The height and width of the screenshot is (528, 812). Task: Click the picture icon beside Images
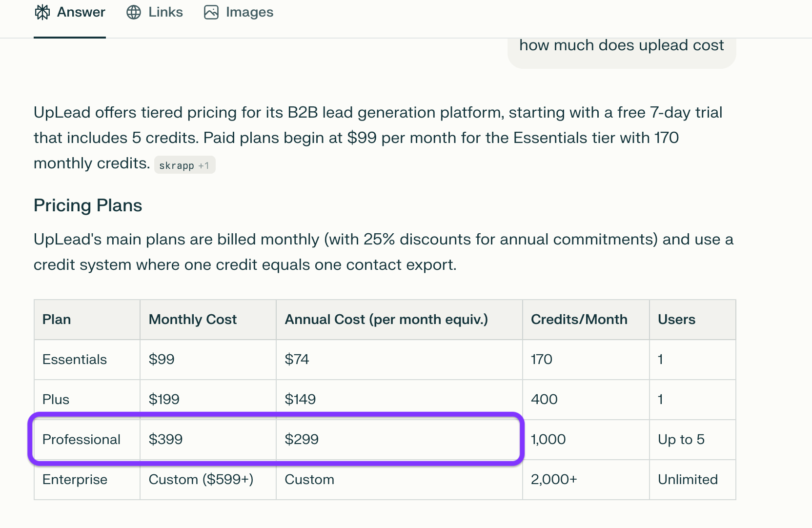(211, 12)
